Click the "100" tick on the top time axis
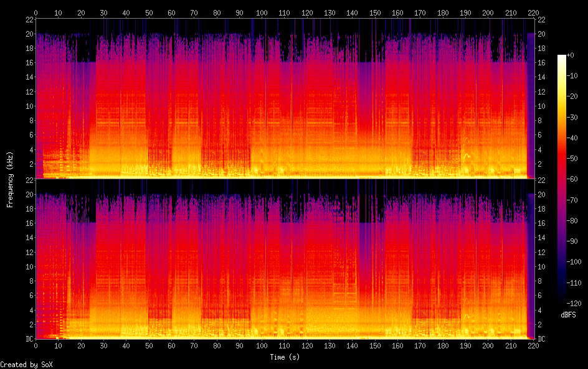Viewport: 588px width, 369px height. [x=262, y=12]
